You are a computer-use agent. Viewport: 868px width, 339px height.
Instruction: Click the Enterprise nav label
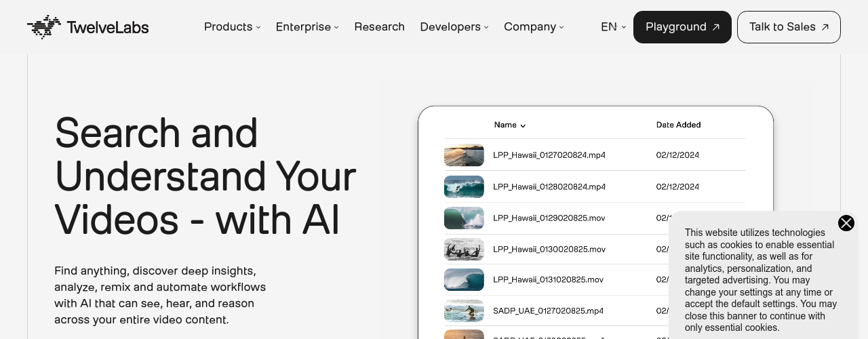click(303, 27)
